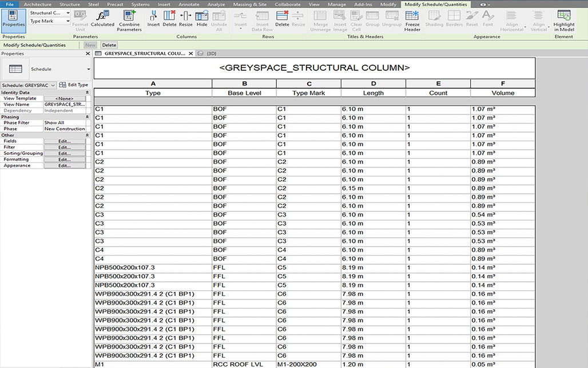Image resolution: width=588 pixels, height=368 pixels.
Task: Click Highlight in Model
Action: point(563,21)
